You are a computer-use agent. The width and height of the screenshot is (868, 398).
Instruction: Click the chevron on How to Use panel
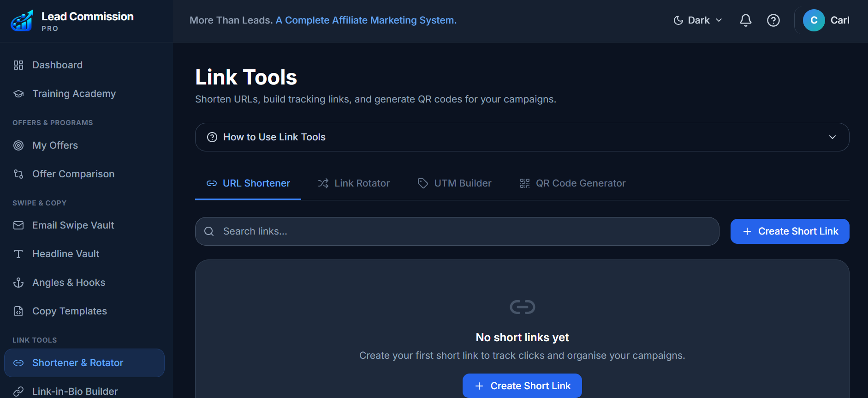[x=832, y=137]
